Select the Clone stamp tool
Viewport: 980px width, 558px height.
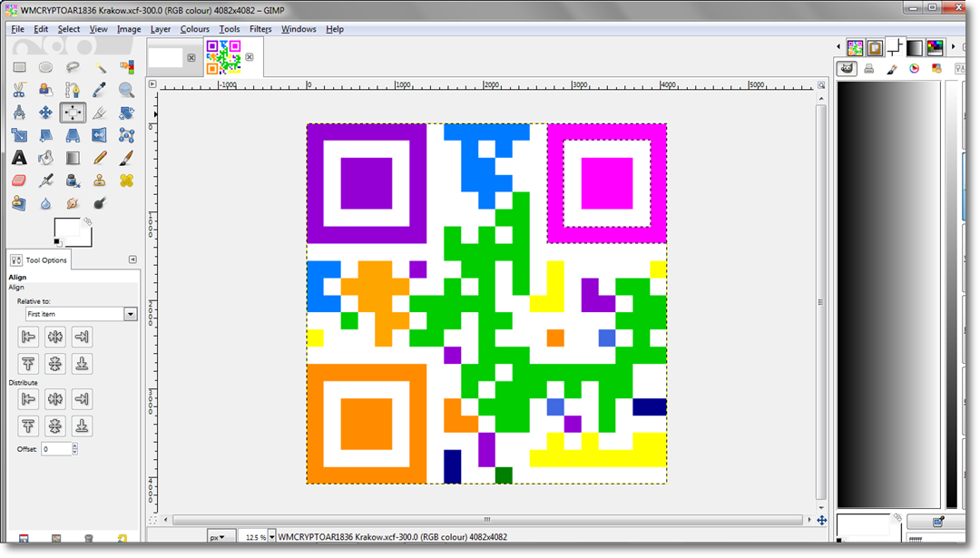100,181
